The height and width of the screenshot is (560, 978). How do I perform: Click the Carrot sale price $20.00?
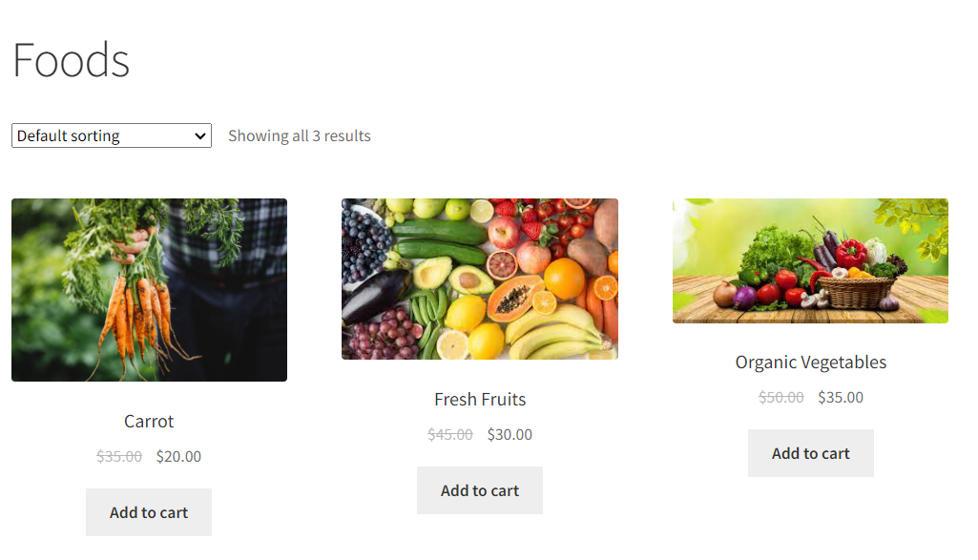coord(178,456)
